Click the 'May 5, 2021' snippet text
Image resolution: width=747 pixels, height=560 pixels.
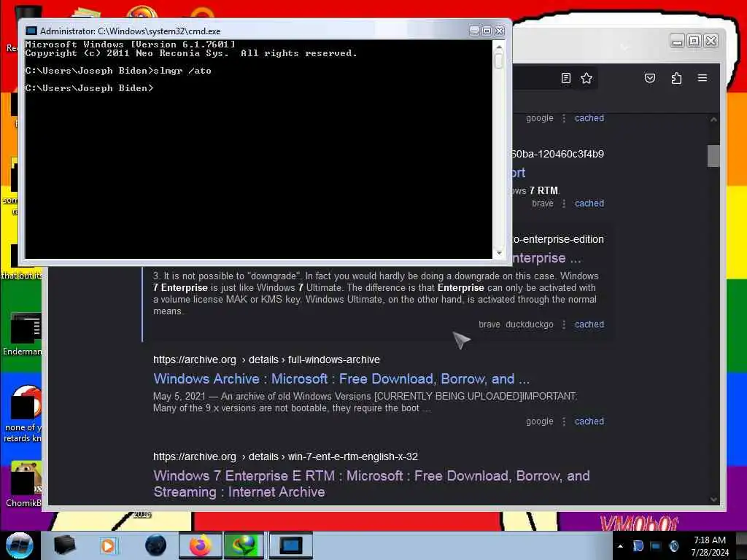(x=179, y=396)
